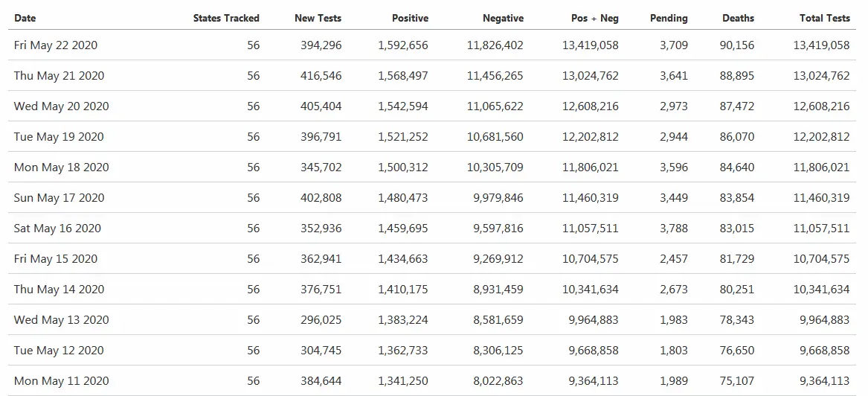Screen dimensions: 868x396
Task: Click deaths value 83,854
Action: click(738, 198)
